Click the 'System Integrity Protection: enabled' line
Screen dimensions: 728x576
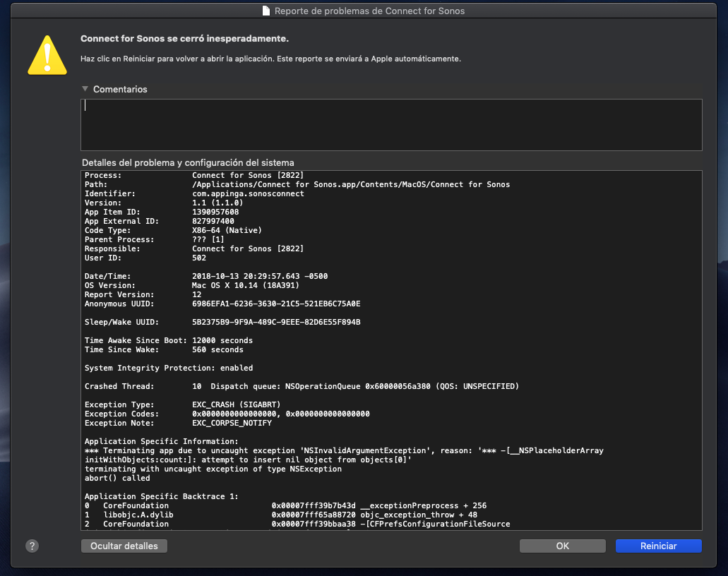169,368
